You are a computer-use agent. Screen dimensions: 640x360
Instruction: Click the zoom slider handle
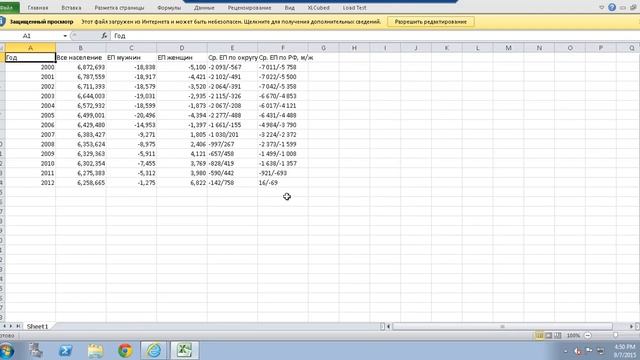pyautogui.click(x=616, y=336)
